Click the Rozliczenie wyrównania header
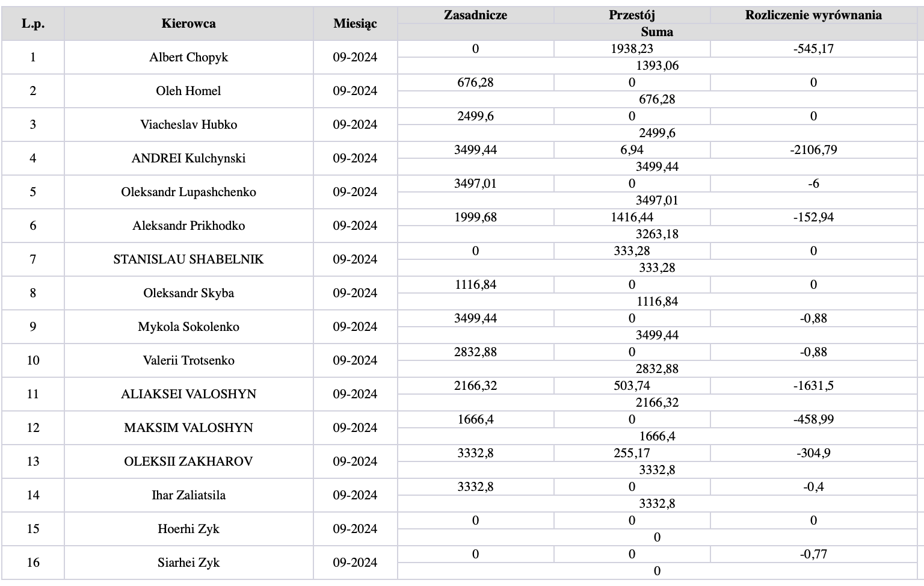Screen dimensions: 924x586 pyautogui.click(x=813, y=15)
